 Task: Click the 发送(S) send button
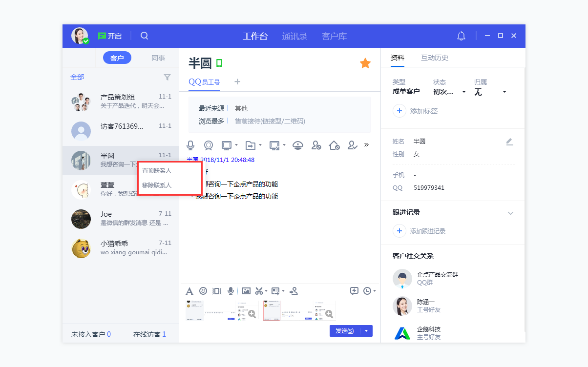point(345,331)
